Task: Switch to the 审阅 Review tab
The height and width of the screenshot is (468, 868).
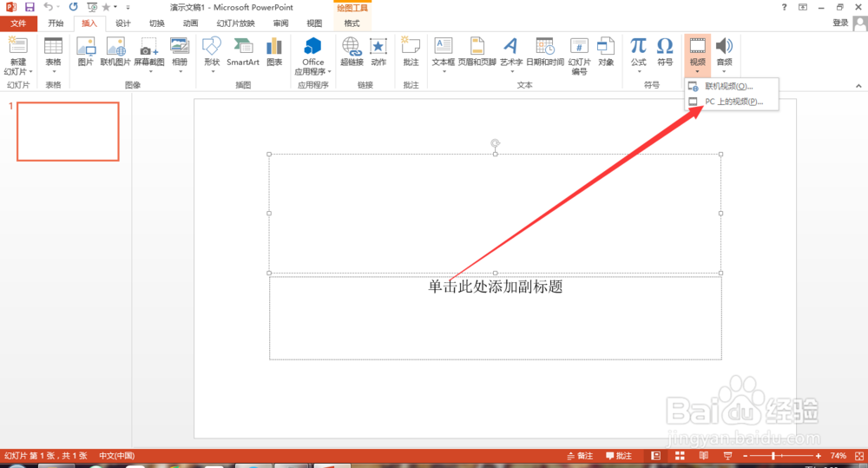Action: click(280, 23)
